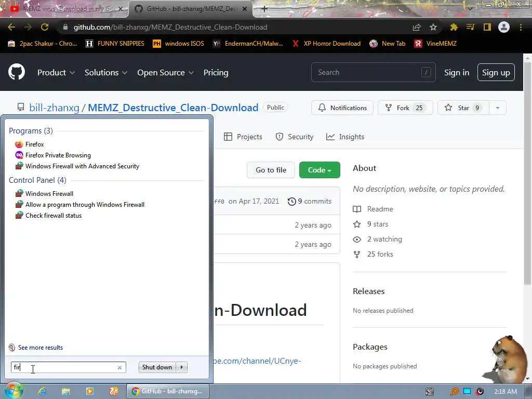The image size is (532, 399).
Task: Open the FUNNY SNIPPIES bookmark
Action: (115, 44)
